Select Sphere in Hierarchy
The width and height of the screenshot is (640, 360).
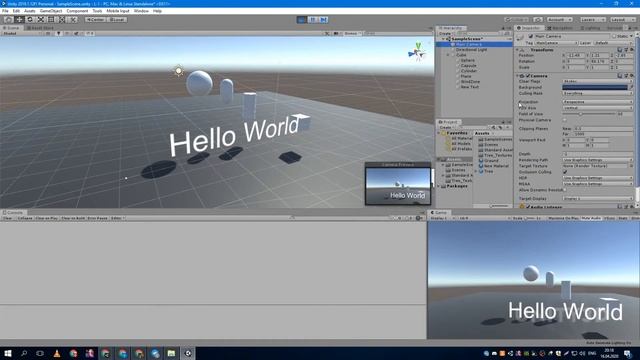pos(468,60)
